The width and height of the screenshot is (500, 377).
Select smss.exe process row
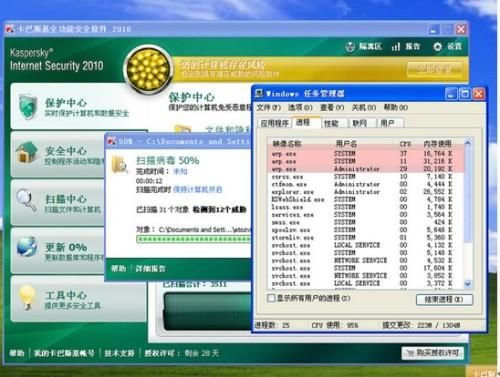pos(366,222)
